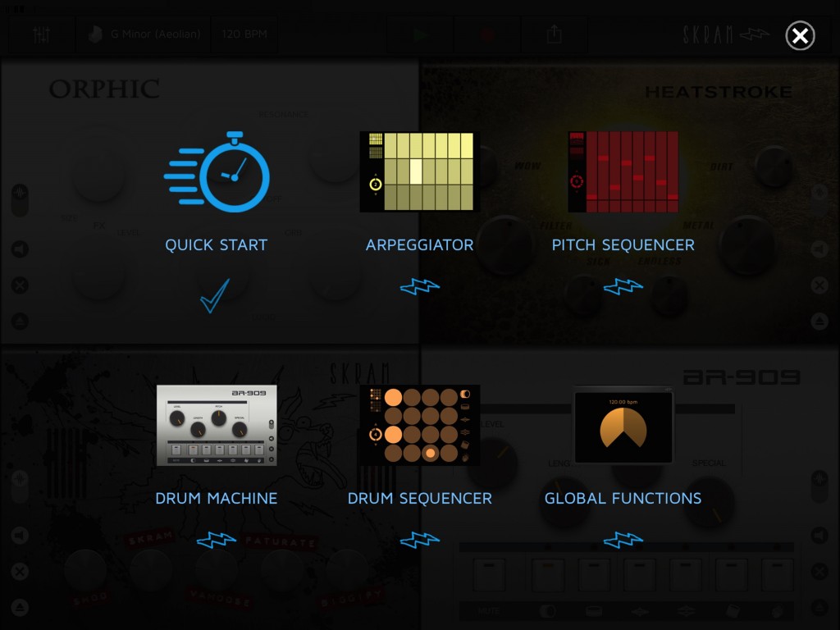
Task: Open the Drum Machine AR-909 thumbnail
Action: (x=217, y=426)
